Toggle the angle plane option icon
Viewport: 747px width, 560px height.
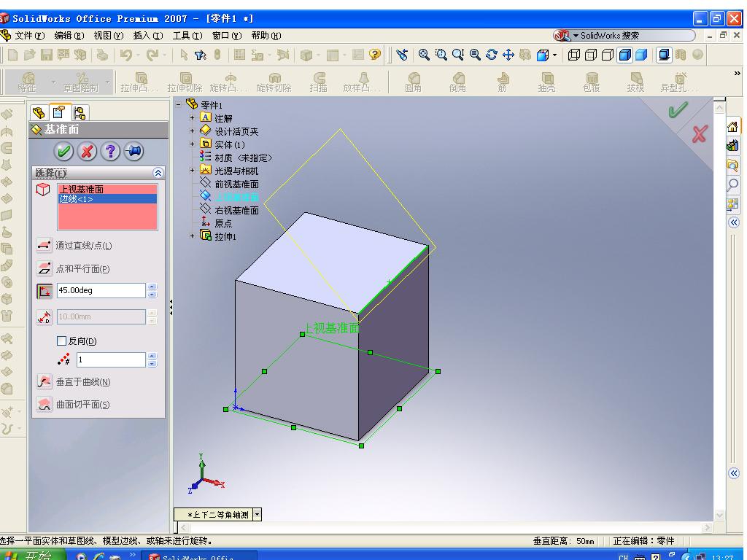[44, 291]
